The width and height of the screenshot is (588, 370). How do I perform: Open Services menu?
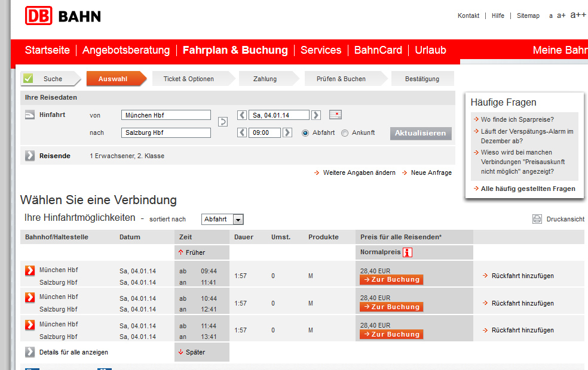[x=321, y=50]
